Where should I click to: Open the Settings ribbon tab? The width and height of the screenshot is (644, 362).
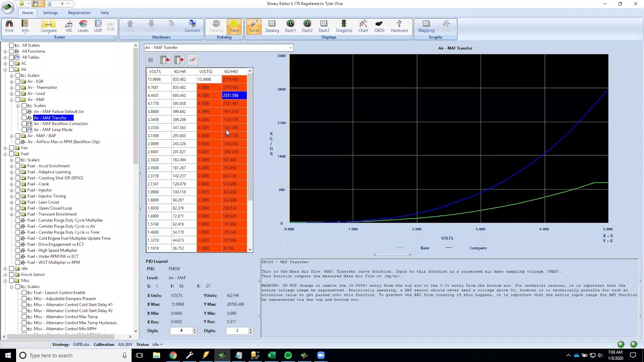(x=50, y=13)
